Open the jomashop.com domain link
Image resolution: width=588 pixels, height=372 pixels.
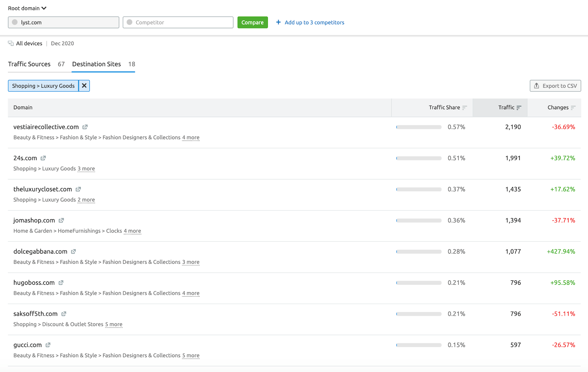pos(34,220)
